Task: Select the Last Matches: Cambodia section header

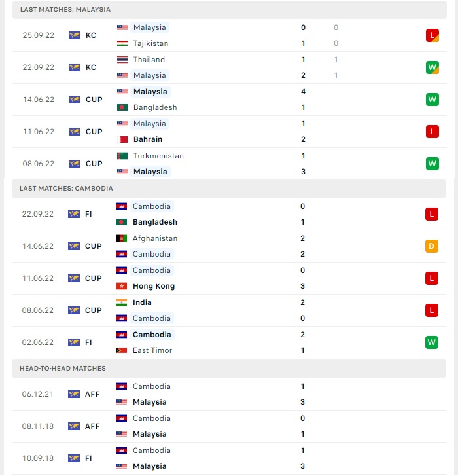Action: pos(229,189)
